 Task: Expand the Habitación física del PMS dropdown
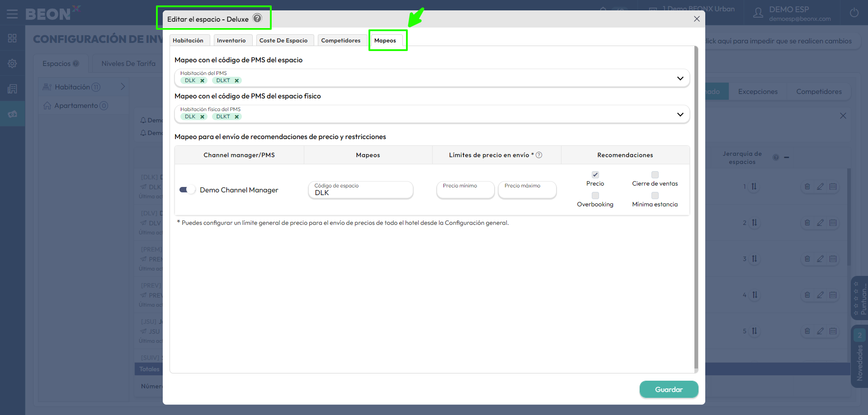coord(680,115)
